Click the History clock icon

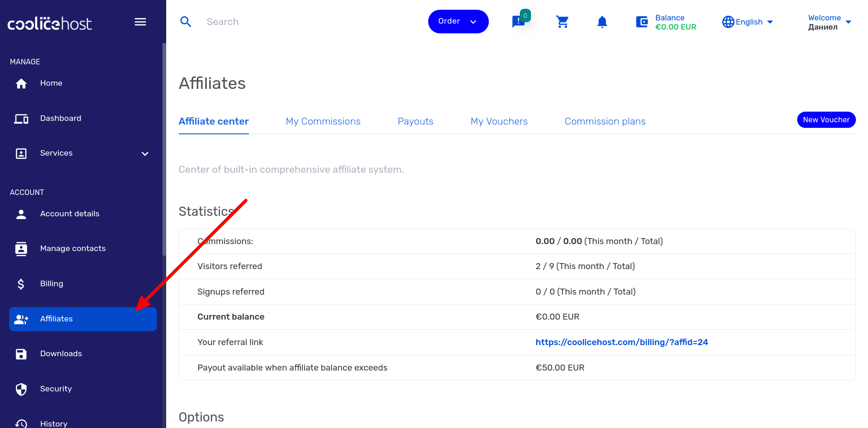[x=21, y=423]
